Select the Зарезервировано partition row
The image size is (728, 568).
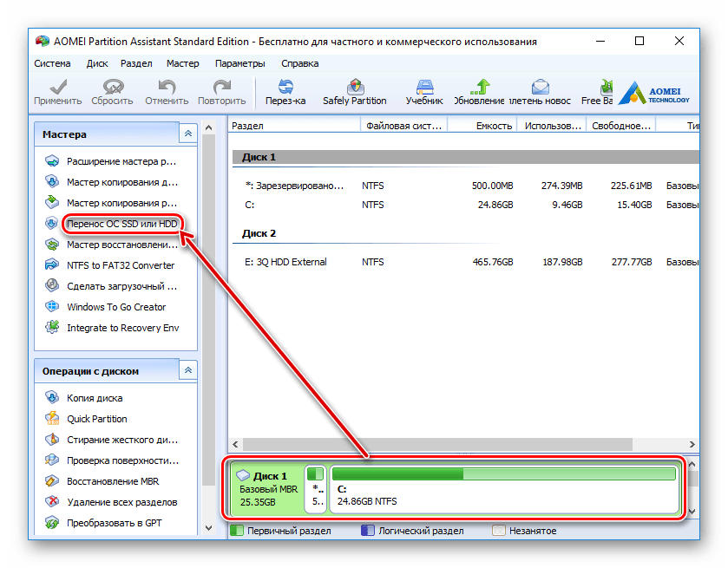tap(466, 186)
